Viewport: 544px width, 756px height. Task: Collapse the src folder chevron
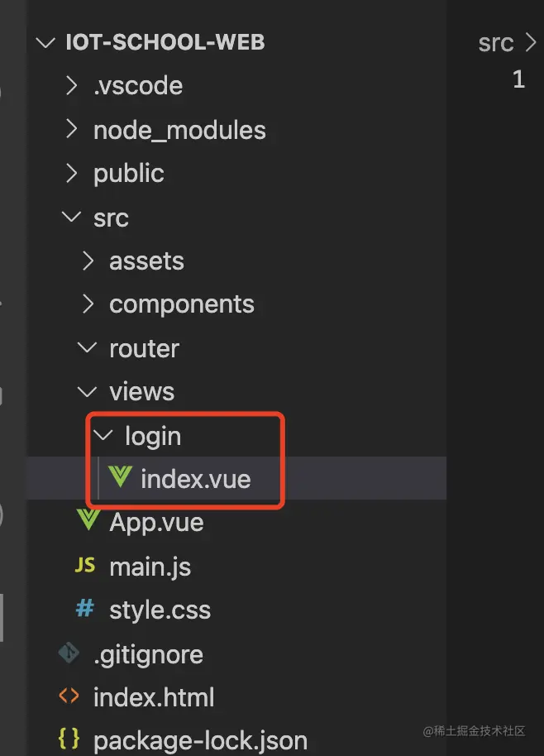(71, 217)
